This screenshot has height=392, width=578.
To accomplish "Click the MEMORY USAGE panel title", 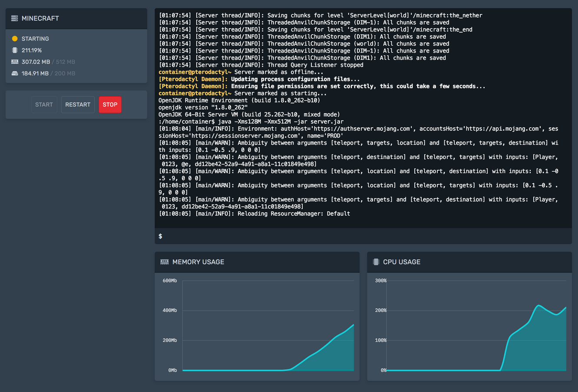I will (x=198, y=262).
